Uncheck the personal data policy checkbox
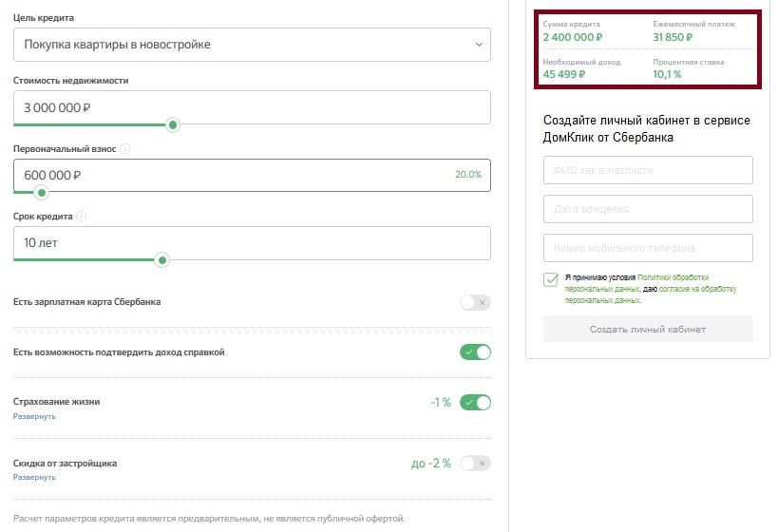Viewport: 778px width, 532px height. pyautogui.click(x=551, y=279)
